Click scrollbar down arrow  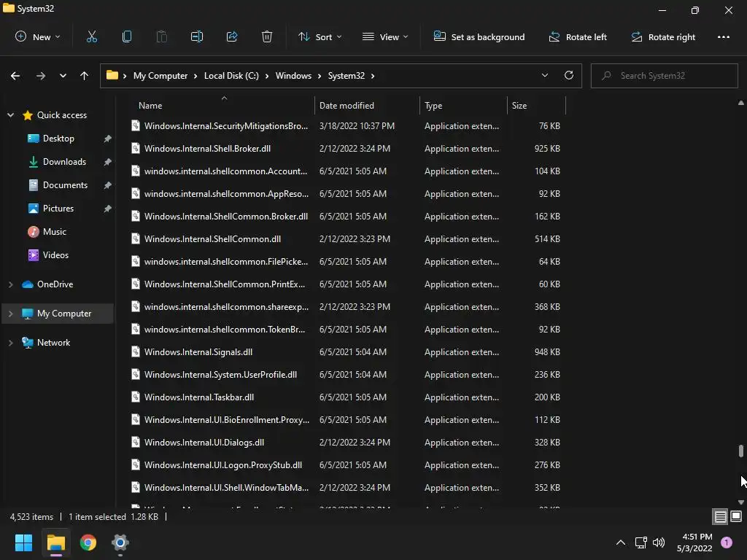[741, 502]
